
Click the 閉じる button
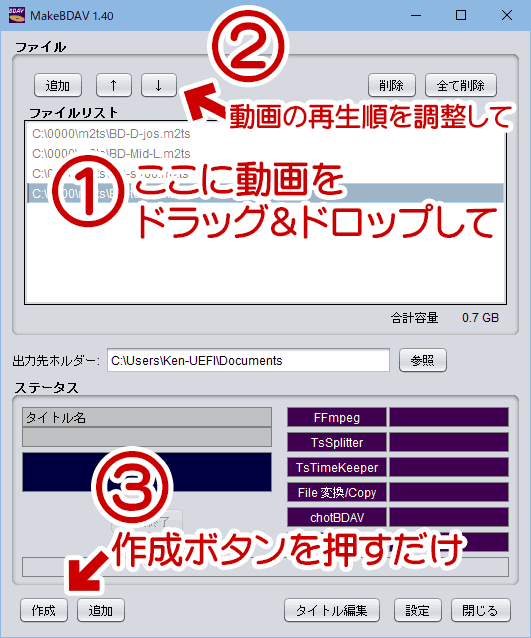pyautogui.click(x=481, y=610)
